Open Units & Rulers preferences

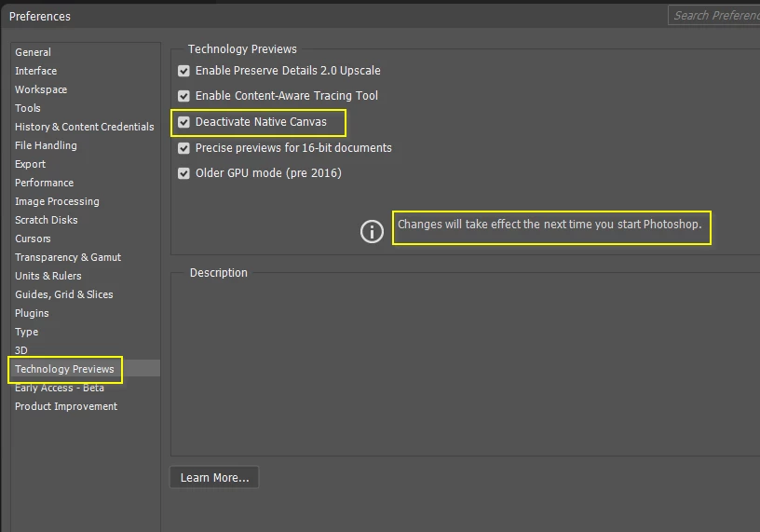(48, 276)
